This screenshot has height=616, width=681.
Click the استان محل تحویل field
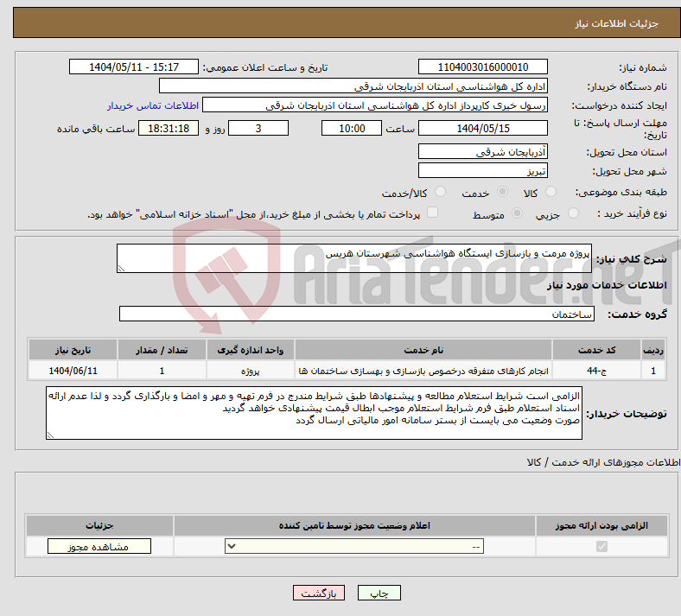point(483,152)
